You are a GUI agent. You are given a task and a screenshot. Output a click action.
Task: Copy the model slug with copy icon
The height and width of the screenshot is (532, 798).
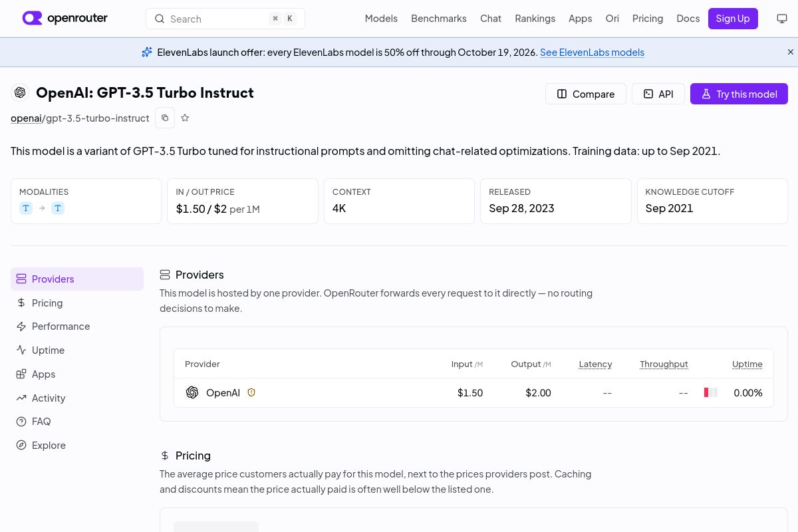tap(165, 118)
